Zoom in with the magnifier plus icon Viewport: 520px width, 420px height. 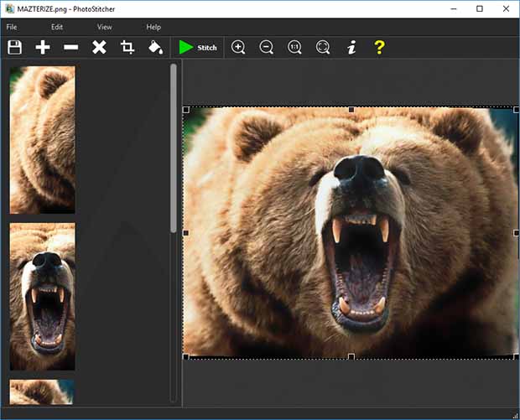(x=238, y=48)
